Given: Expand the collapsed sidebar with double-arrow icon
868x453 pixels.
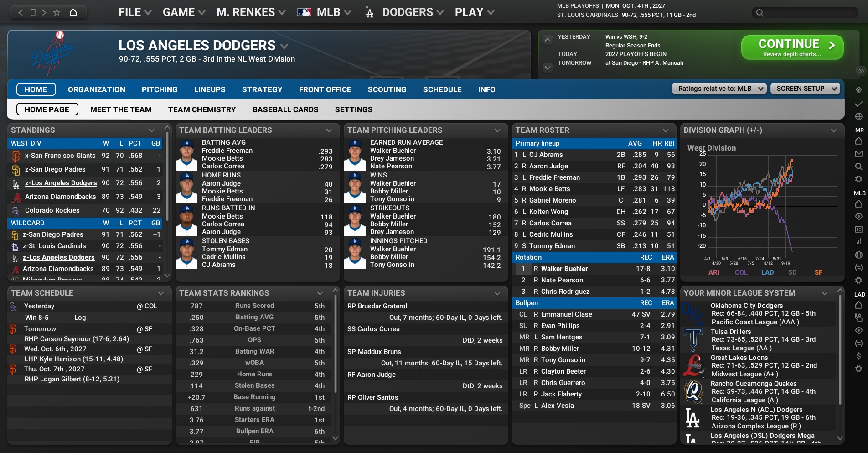Looking at the screenshot, I should coord(861,71).
